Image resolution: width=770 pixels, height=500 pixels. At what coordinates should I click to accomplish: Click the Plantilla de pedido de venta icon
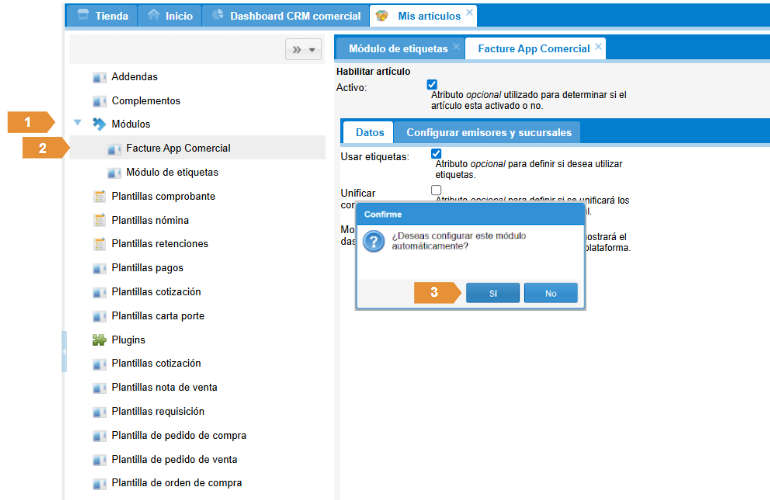(x=99, y=460)
